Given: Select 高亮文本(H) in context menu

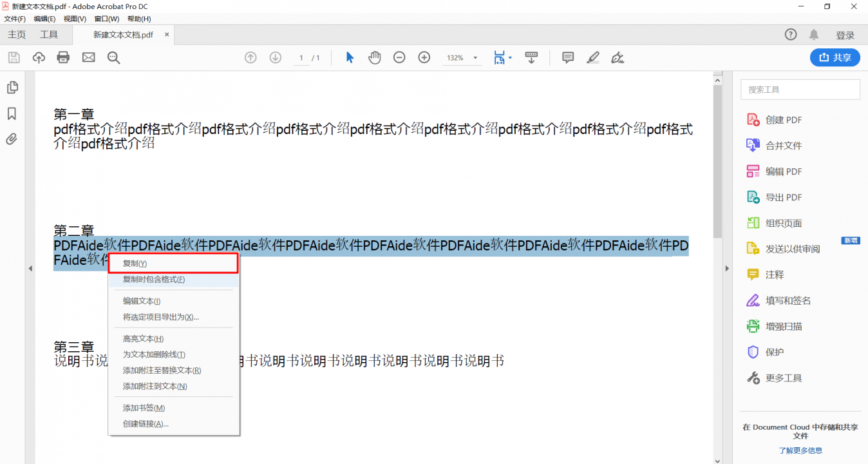Looking at the screenshot, I should coord(174,339).
